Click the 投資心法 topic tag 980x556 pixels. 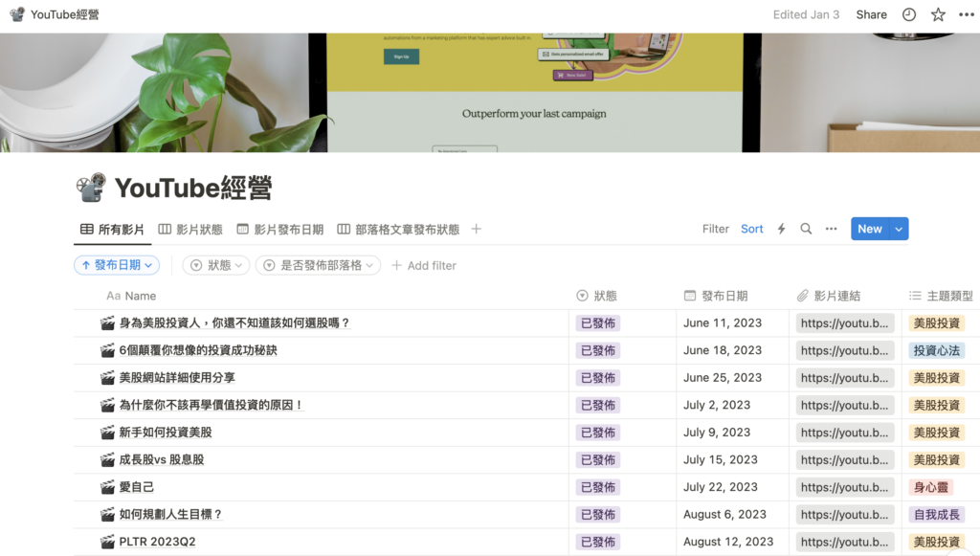tap(936, 350)
